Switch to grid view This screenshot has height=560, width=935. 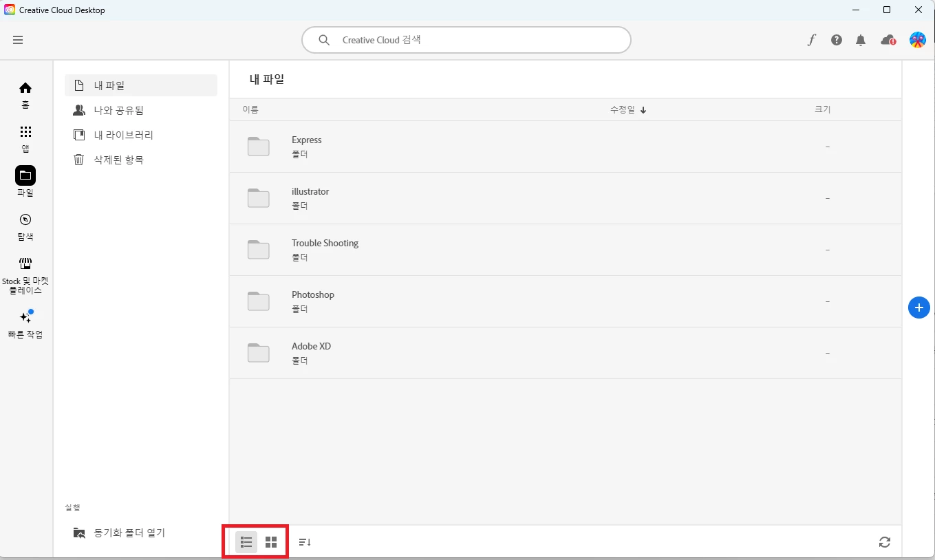click(x=271, y=542)
